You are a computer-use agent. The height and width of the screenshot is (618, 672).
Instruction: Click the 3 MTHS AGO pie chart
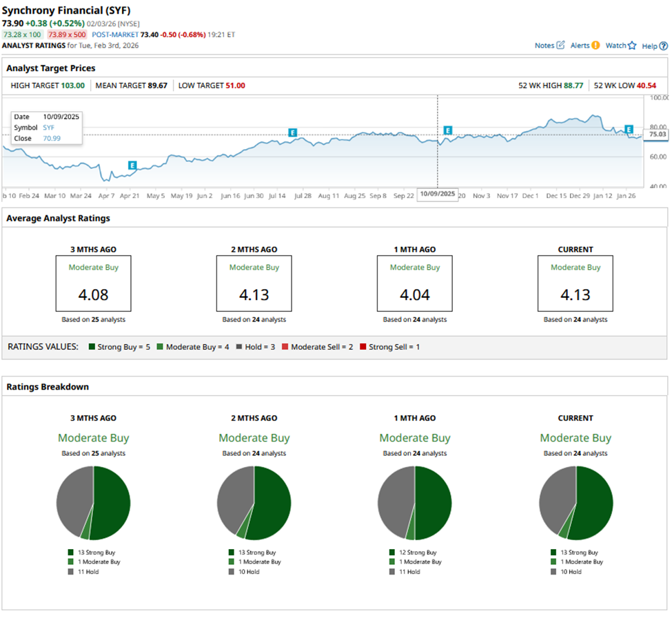[93, 503]
